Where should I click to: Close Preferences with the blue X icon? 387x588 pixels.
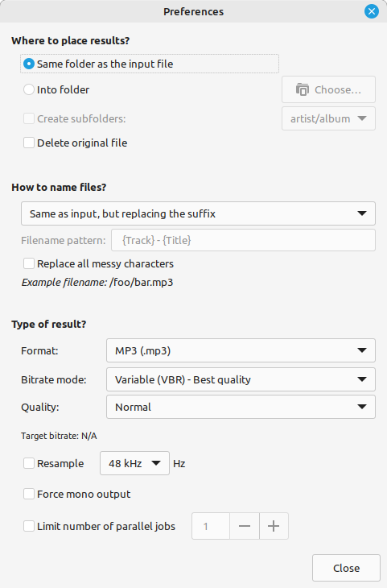(x=371, y=11)
